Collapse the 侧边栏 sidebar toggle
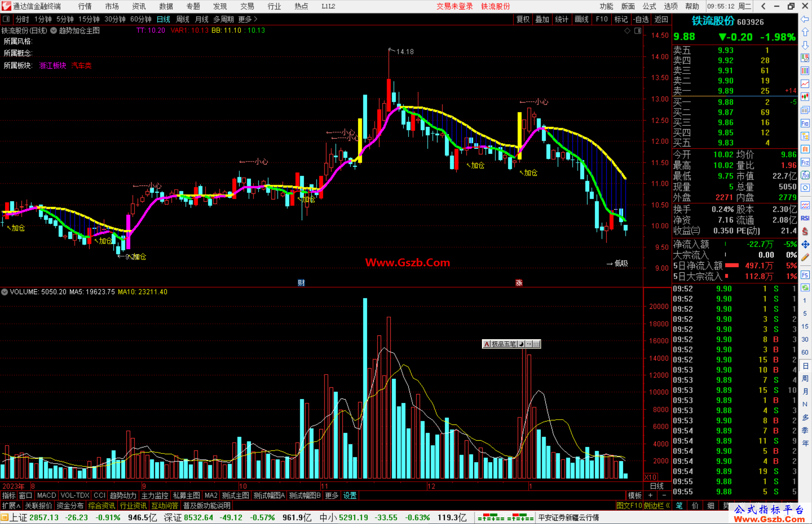The height and width of the screenshot is (524, 812). (x=657, y=506)
